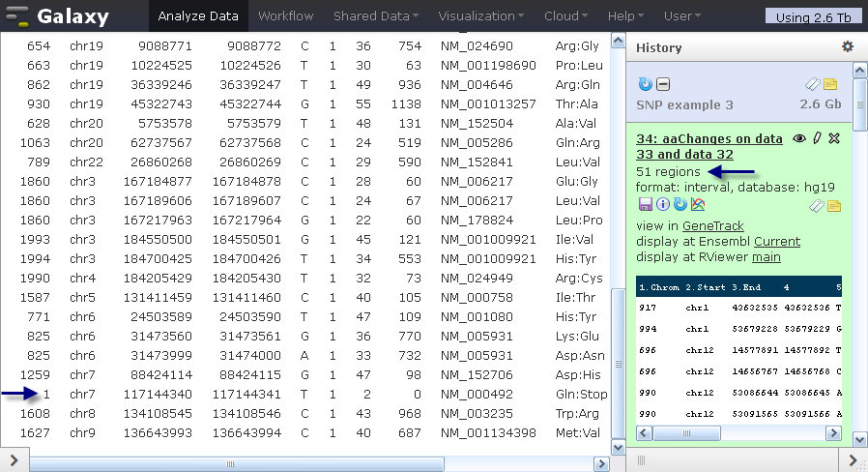Screen dimensions: 868x472
Task: Toggle history tags using the tag icon
Action: [812, 84]
